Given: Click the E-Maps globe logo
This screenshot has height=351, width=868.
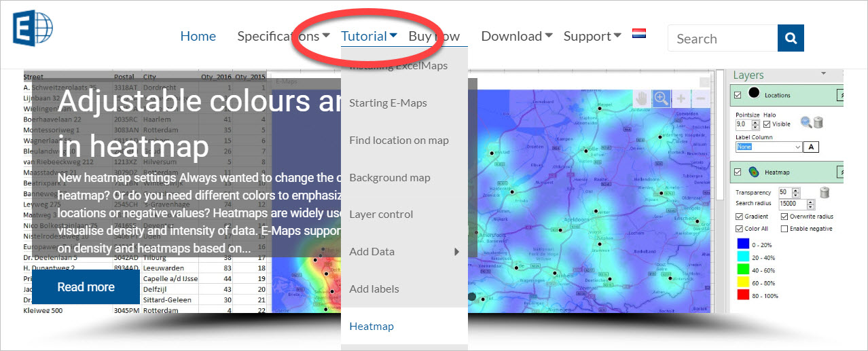Looking at the screenshot, I should click(x=33, y=28).
